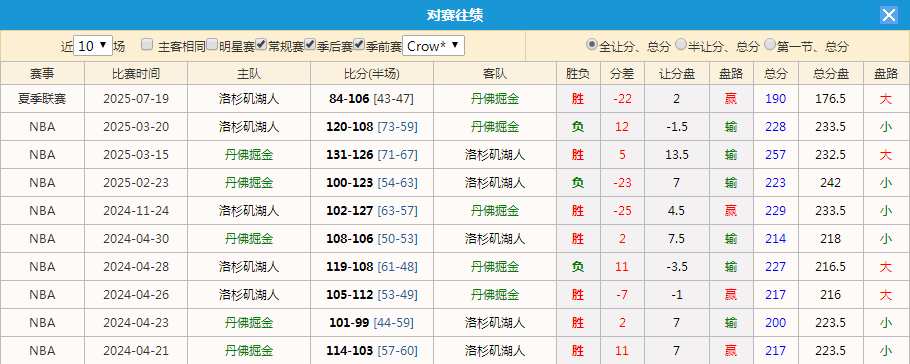Click the date 2024-04-30
This screenshot has height=364, width=910.
(136, 239)
